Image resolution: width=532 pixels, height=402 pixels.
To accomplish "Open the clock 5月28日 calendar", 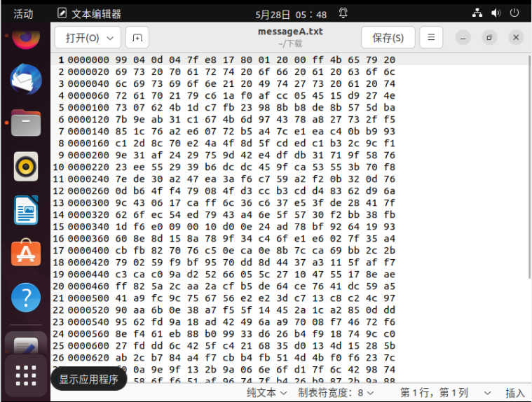I will tap(291, 15).
